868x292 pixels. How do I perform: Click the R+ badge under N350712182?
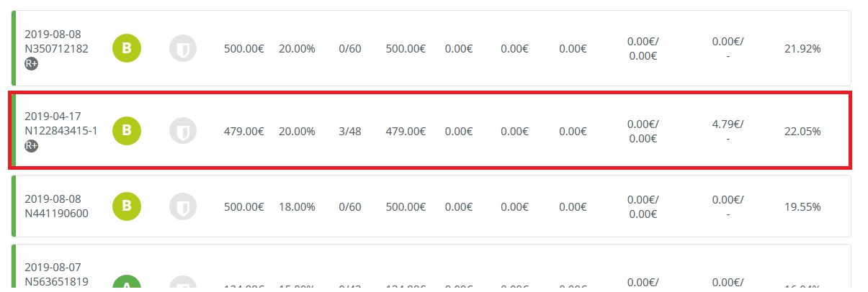[x=31, y=63]
